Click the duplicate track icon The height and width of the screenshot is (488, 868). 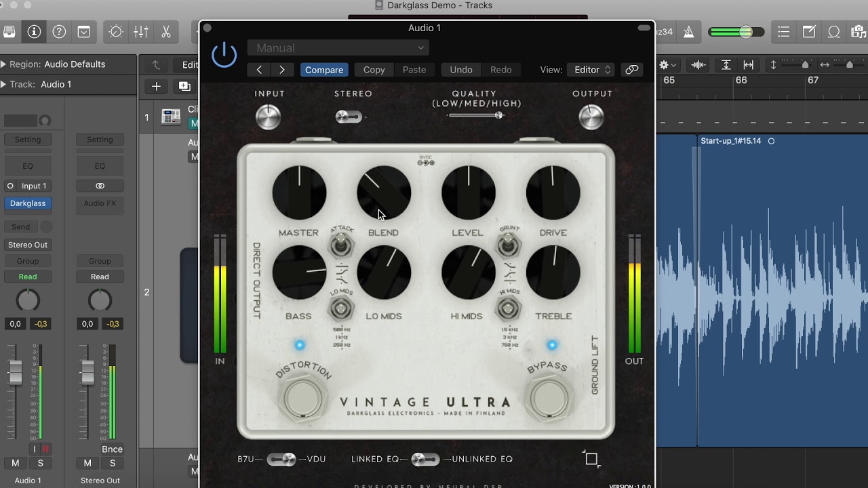(x=184, y=86)
